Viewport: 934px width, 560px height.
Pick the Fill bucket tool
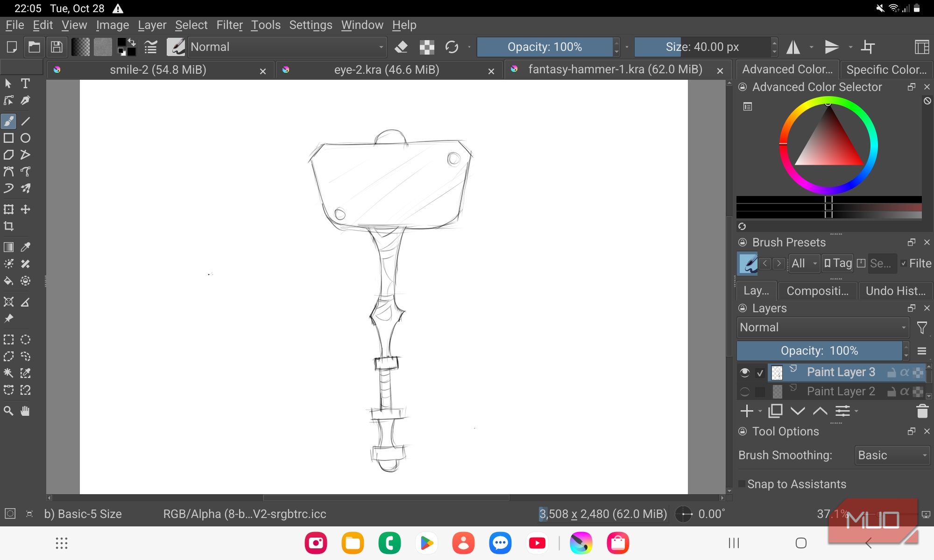click(8, 280)
